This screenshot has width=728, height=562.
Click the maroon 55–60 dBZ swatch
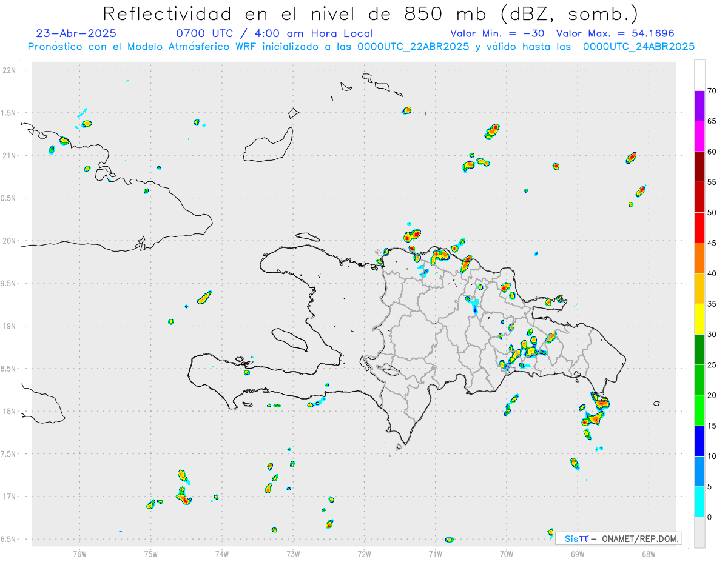click(699, 167)
